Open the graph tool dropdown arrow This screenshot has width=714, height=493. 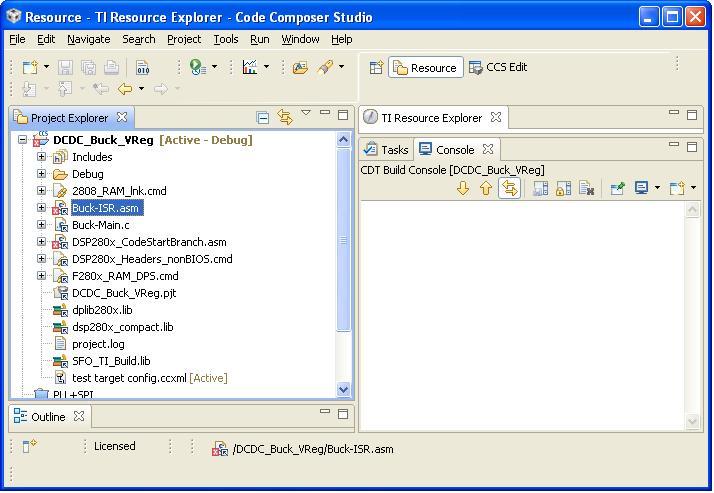266,67
